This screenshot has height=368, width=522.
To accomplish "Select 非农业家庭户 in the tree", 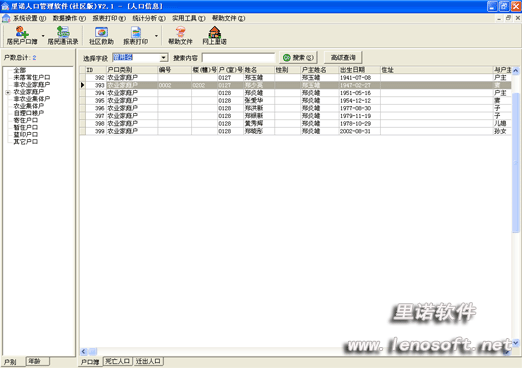I will click(x=32, y=85).
